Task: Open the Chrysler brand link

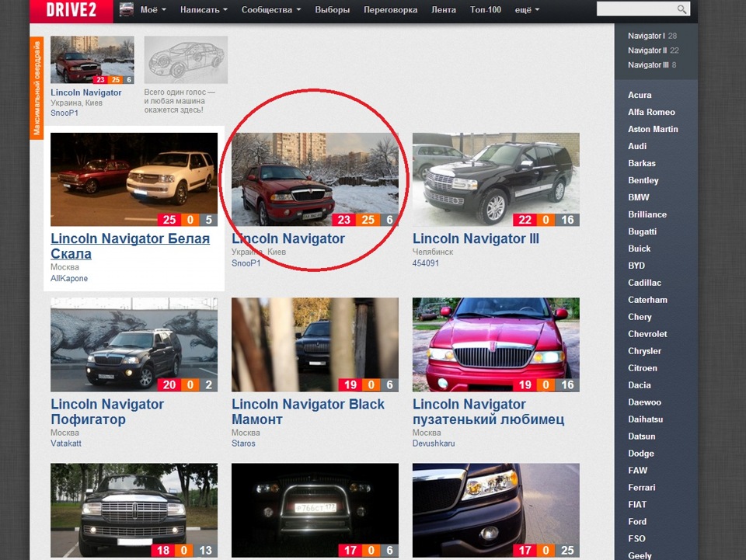Action: tap(645, 351)
